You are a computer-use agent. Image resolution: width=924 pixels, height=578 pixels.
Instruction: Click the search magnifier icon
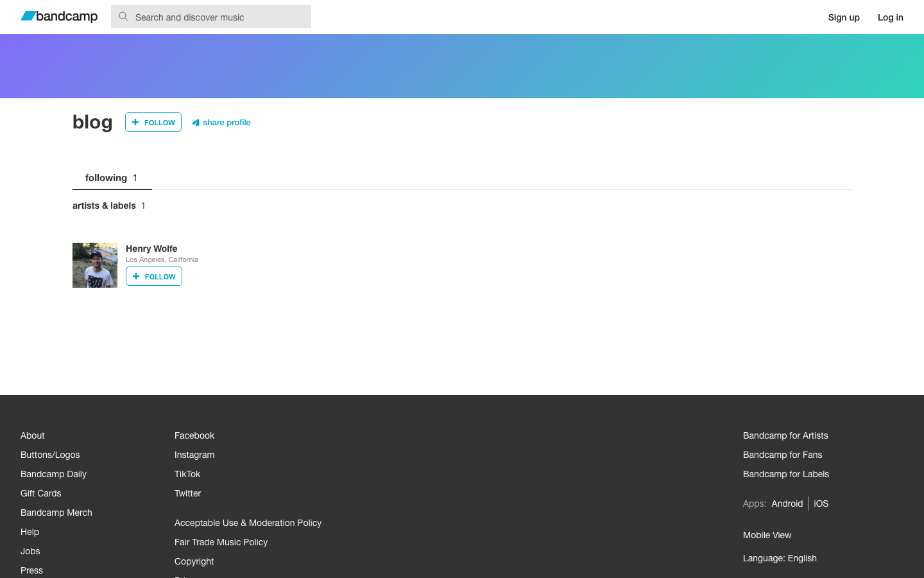123,17
